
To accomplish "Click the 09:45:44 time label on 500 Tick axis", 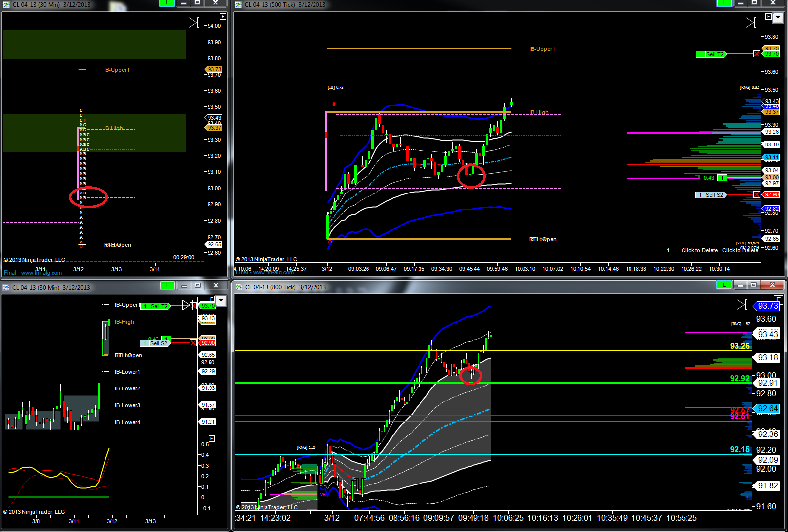I will (469, 269).
